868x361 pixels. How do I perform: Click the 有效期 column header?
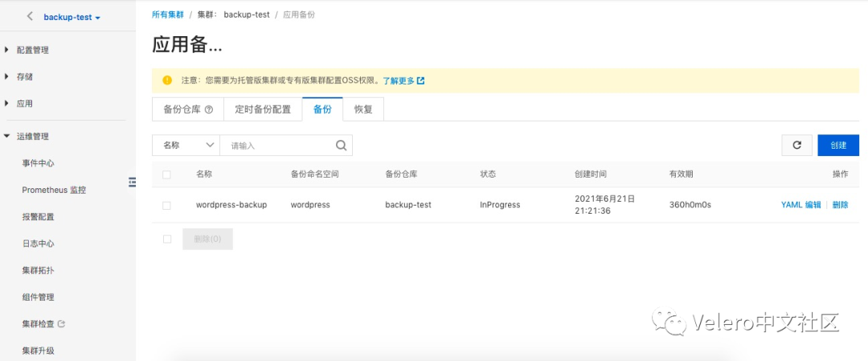point(681,174)
